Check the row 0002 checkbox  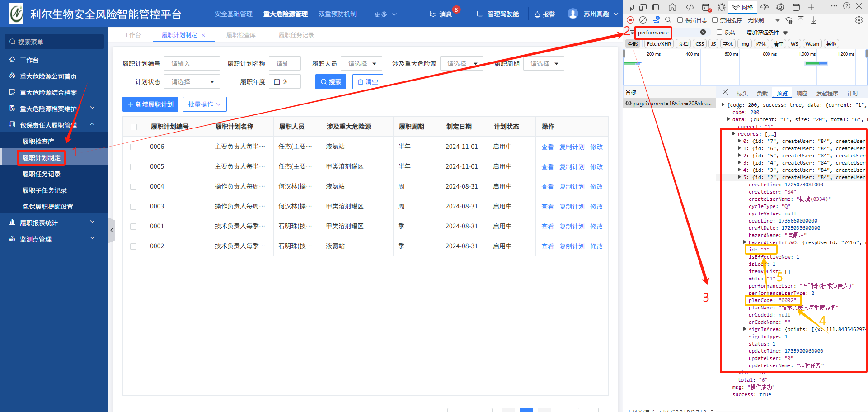133,246
